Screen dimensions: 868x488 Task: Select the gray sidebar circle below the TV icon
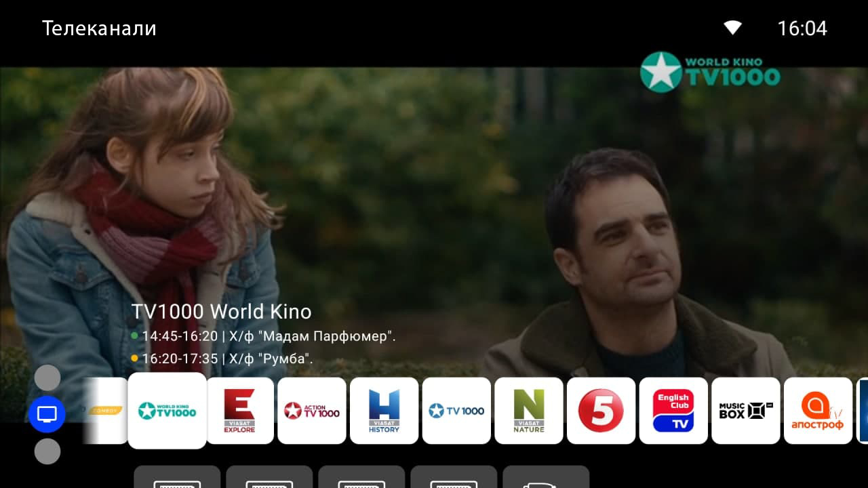47,451
